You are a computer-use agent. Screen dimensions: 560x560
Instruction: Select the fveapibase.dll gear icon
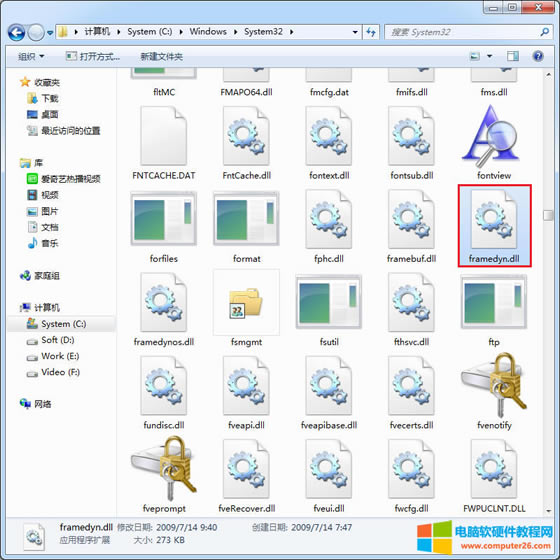329,385
